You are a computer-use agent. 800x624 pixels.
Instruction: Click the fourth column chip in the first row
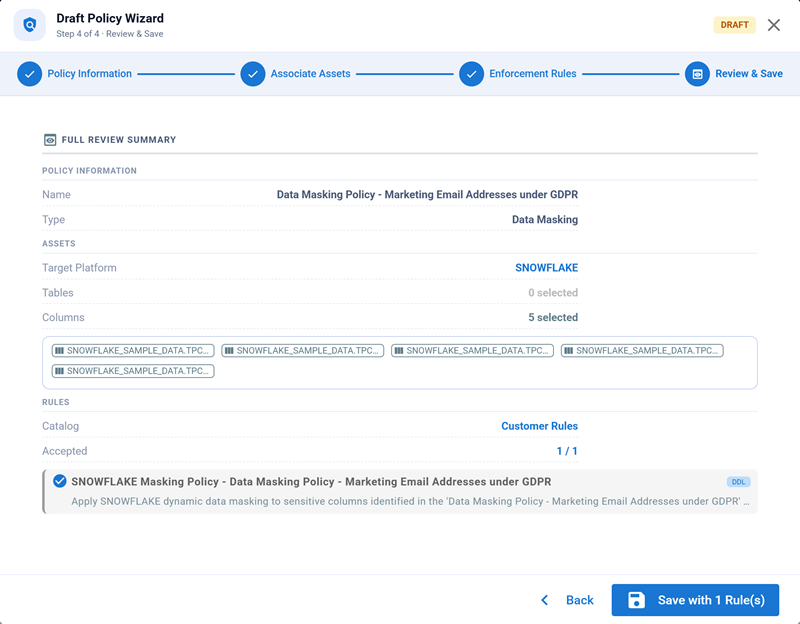coord(642,351)
